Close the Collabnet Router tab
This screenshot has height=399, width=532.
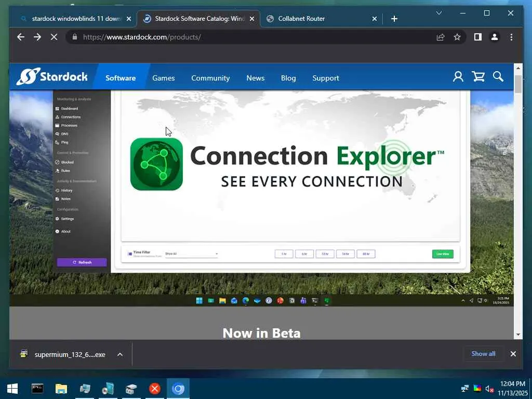[x=374, y=19]
